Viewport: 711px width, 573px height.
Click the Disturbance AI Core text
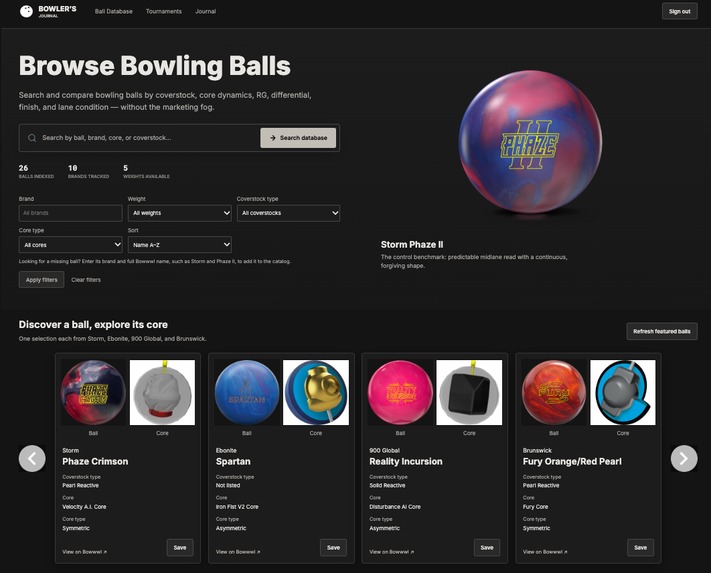coord(395,507)
